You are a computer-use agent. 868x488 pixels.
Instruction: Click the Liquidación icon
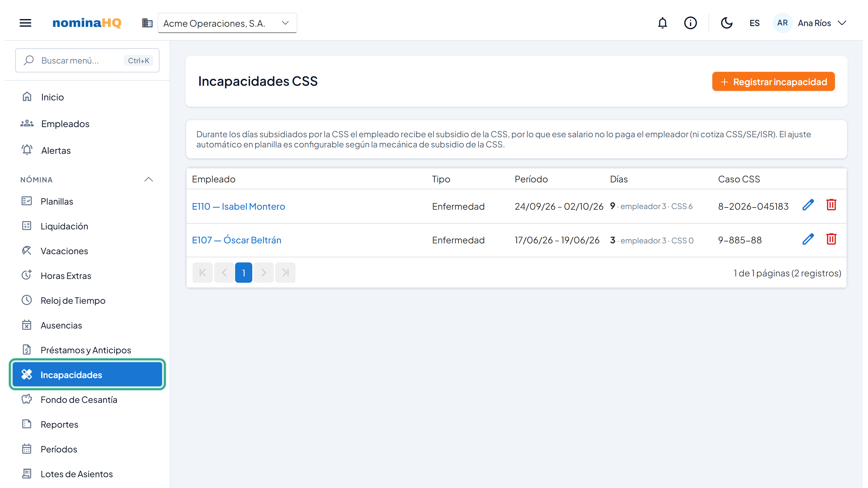[27, 226]
